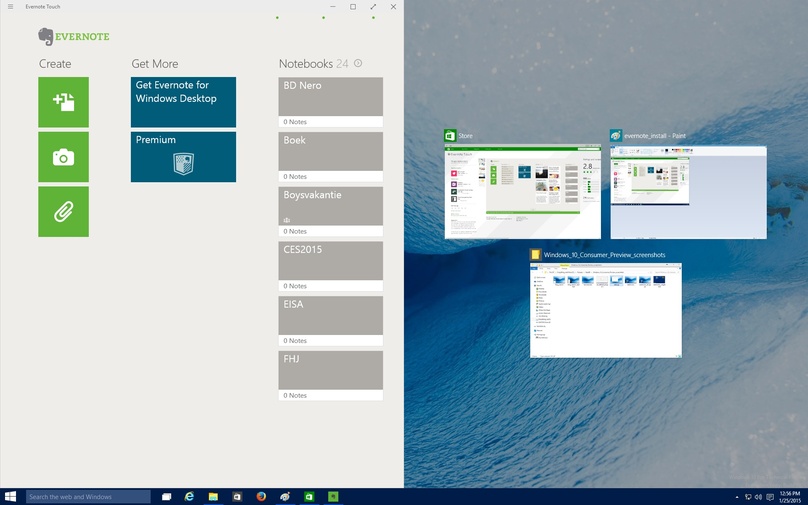Snap the Store window thumbnail
The image size is (808, 505).
pos(523,191)
